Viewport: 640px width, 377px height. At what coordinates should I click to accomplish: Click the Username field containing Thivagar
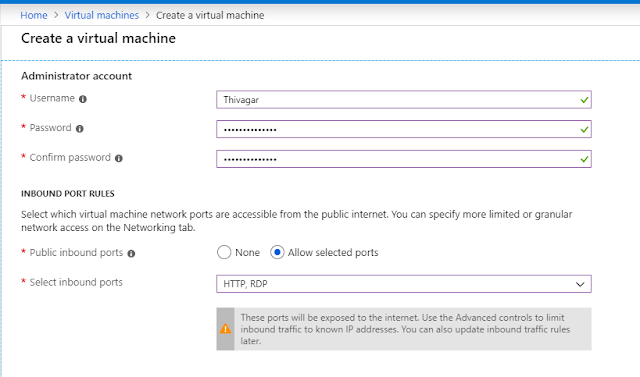point(404,100)
